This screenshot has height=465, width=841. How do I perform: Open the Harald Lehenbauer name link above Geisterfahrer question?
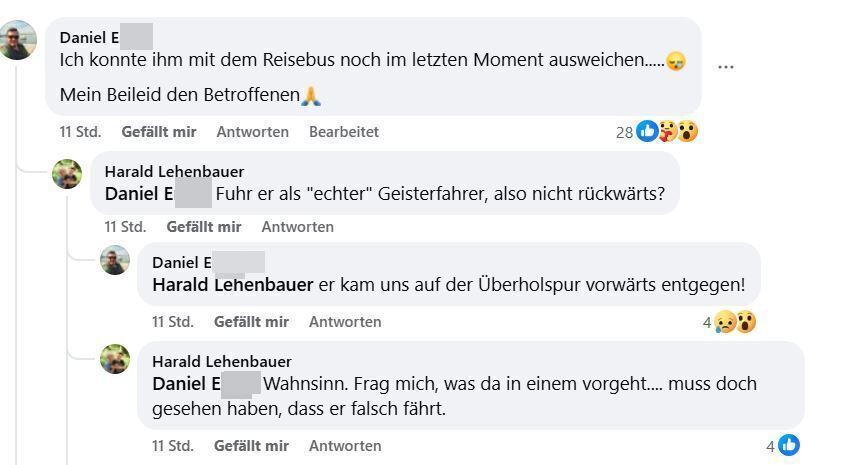[174, 172]
